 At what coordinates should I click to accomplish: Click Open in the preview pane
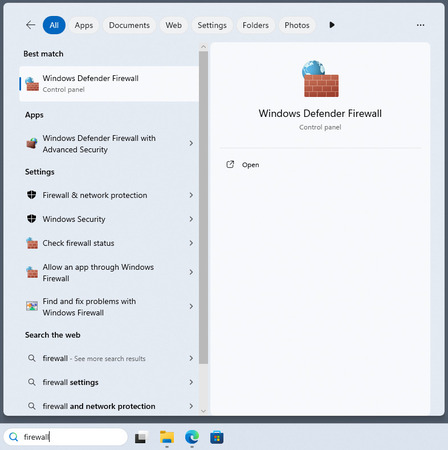250,165
